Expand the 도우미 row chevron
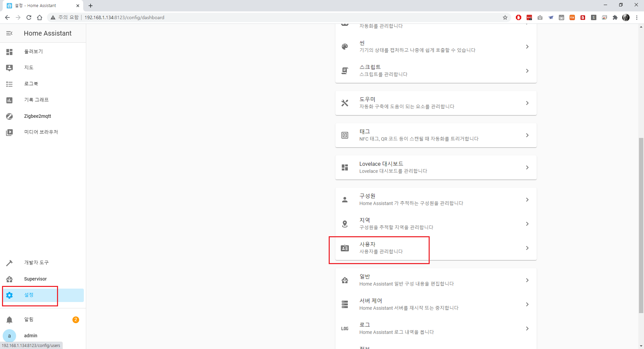 click(x=527, y=103)
